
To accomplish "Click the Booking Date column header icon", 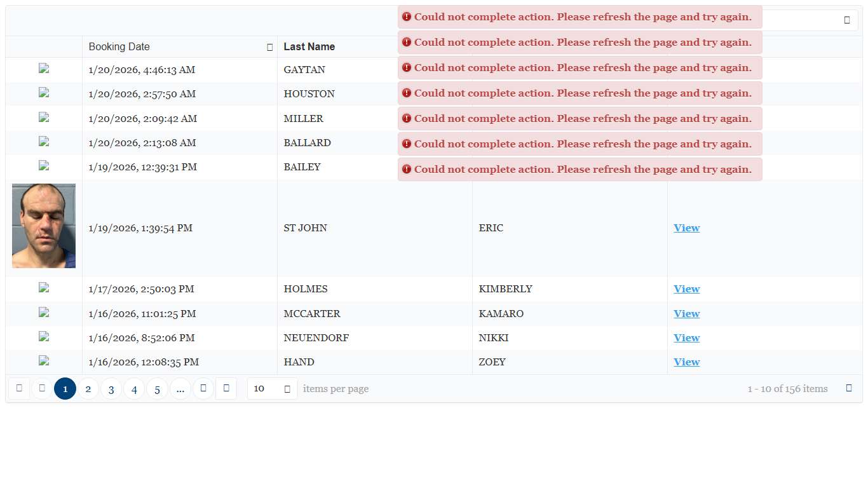I will click(x=270, y=47).
